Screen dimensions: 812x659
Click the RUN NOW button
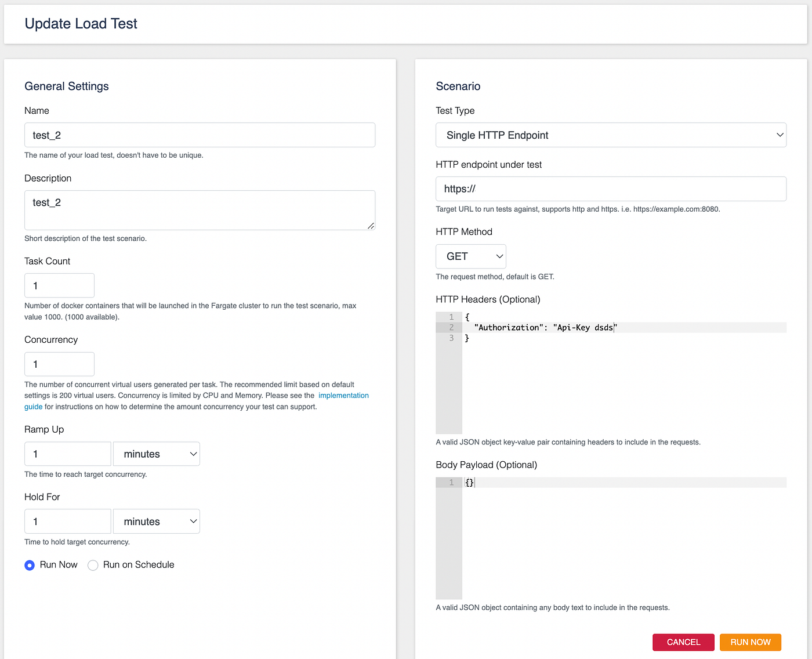pos(750,642)
